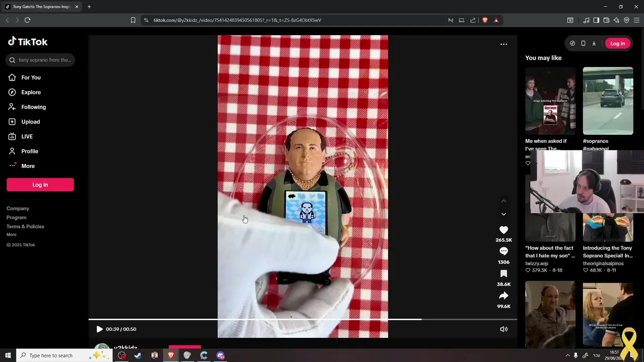
Task: Open Steam from the taskbar
Action: (138, 355)
